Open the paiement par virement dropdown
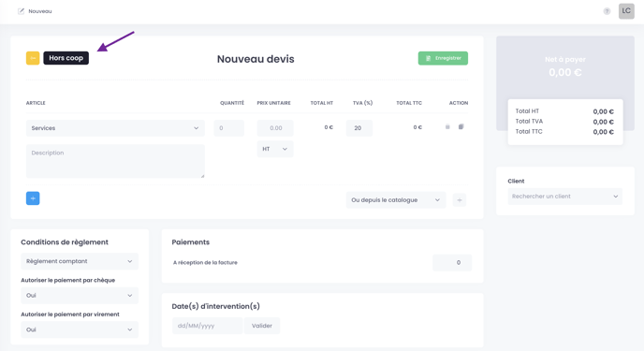Viewport: 644px width, 351px height. click(x=80, y=329)
